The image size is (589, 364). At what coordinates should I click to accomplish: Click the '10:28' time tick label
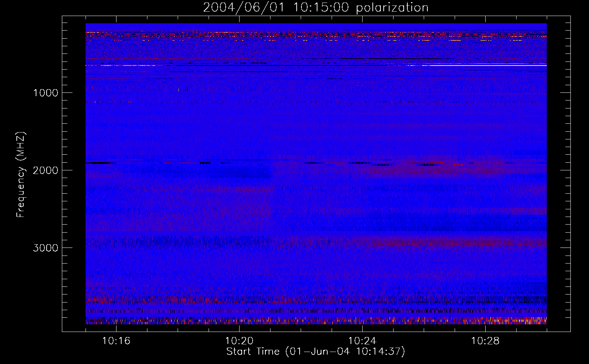(x=485, y=341)
